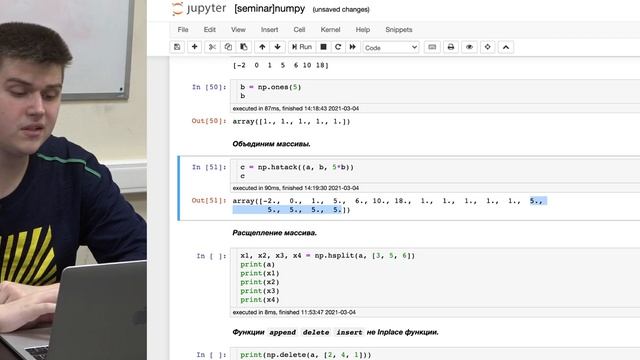Move selected cell up arrow

click(x=262, y=47)
